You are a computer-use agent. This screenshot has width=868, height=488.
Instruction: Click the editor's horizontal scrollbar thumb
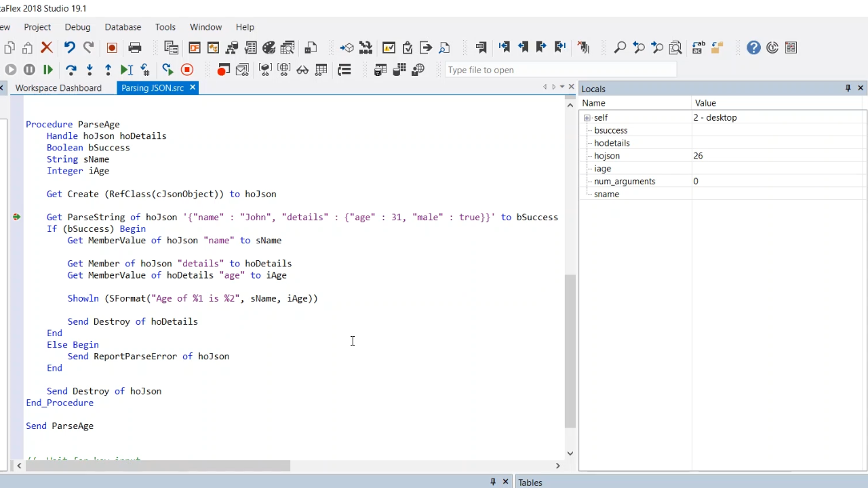tap(157, 466)
